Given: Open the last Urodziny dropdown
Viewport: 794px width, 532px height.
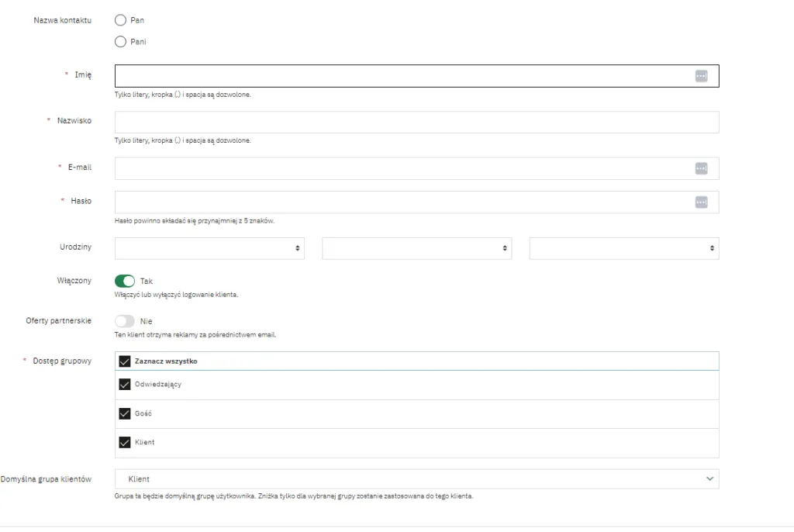Looking at the screenshot, I should point(623,248).
